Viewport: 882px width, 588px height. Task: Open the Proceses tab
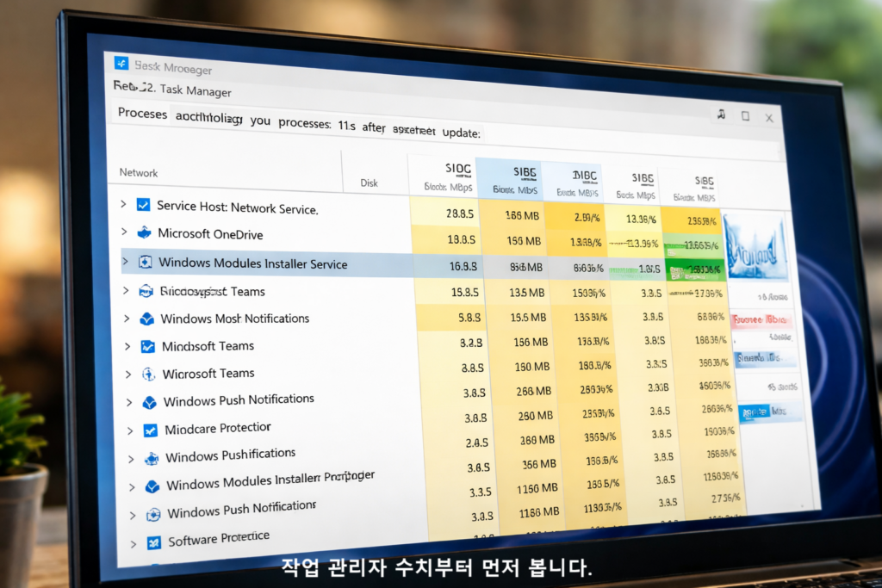coord(142,113)
